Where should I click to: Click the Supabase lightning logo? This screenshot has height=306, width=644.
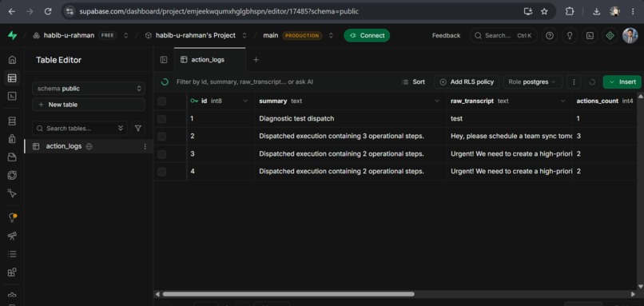tap(12, 36)
